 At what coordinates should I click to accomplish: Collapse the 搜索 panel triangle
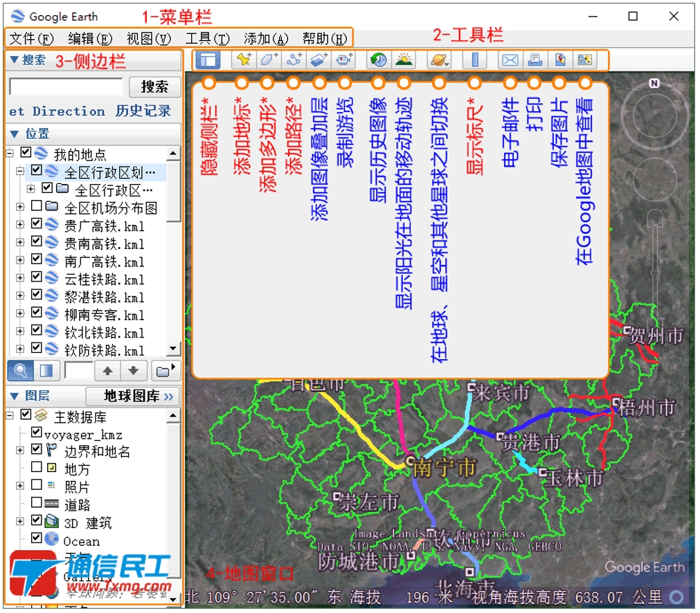(14, 60)
